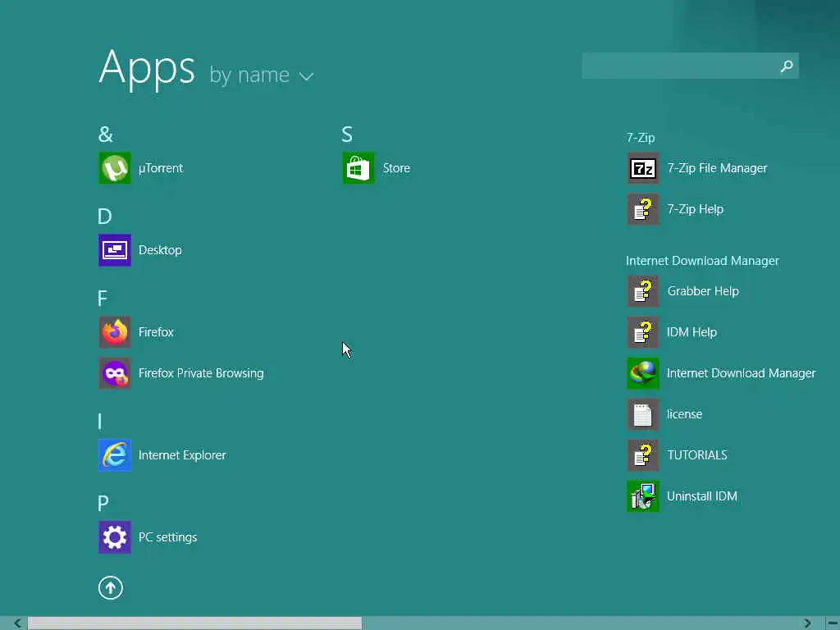Open the Store shopping bag icon
Screen dimensions: 840x630
tap(358, 168)
